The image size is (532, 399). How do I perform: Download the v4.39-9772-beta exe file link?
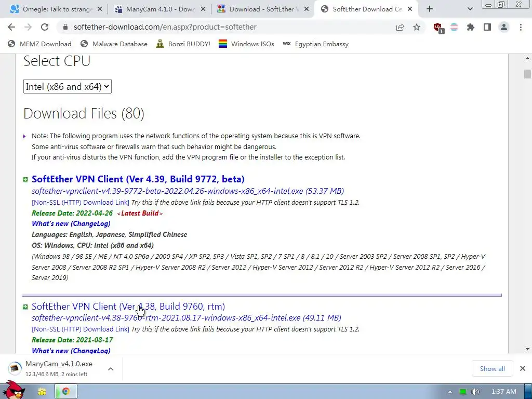click(188, 191)
